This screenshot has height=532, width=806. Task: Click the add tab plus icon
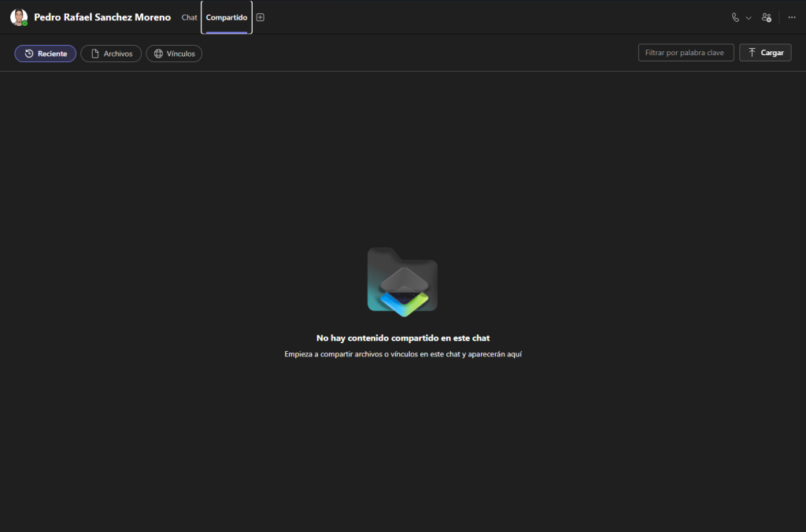[x=261, y=17]
